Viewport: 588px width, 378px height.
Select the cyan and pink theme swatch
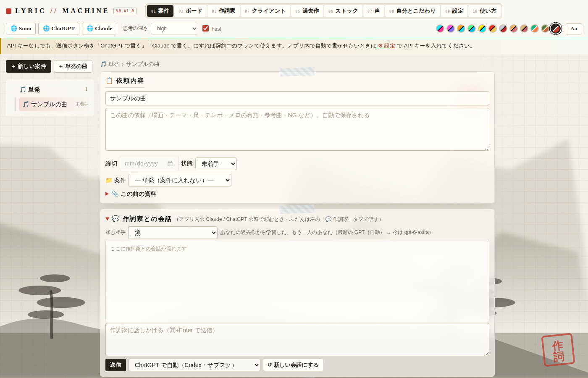(440, 29)
